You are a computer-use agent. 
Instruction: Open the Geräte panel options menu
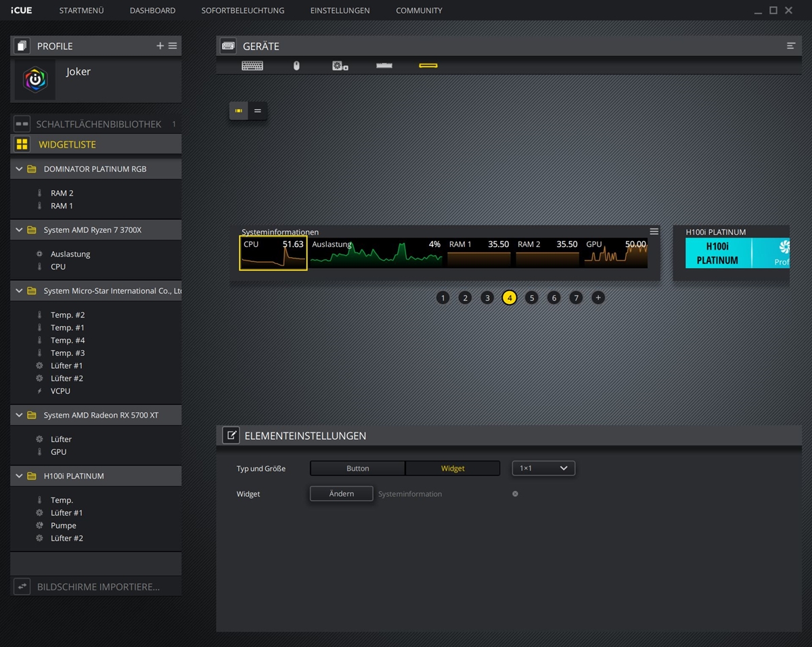point(791,46)
